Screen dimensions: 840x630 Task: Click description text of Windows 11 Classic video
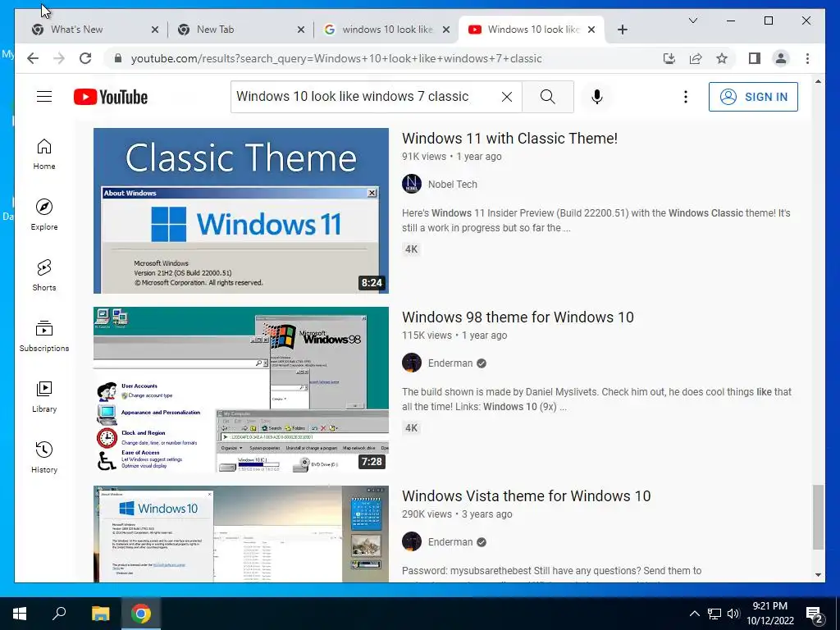(x=596, y=220)
